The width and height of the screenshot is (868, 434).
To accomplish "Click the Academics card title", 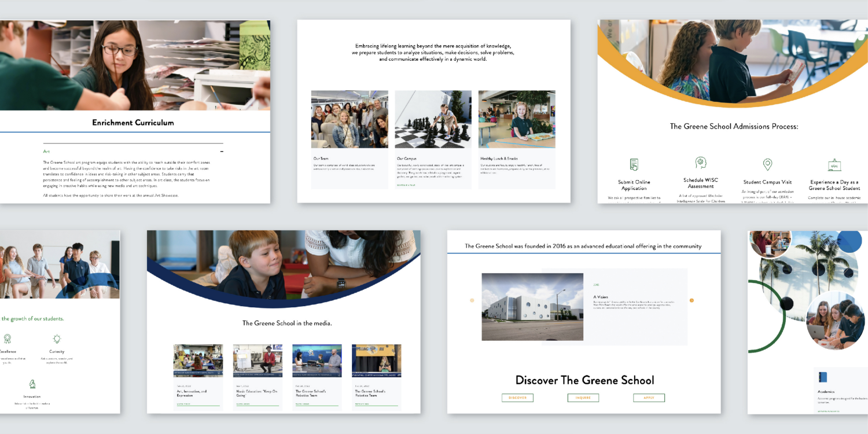I will [x=826, y=392].
